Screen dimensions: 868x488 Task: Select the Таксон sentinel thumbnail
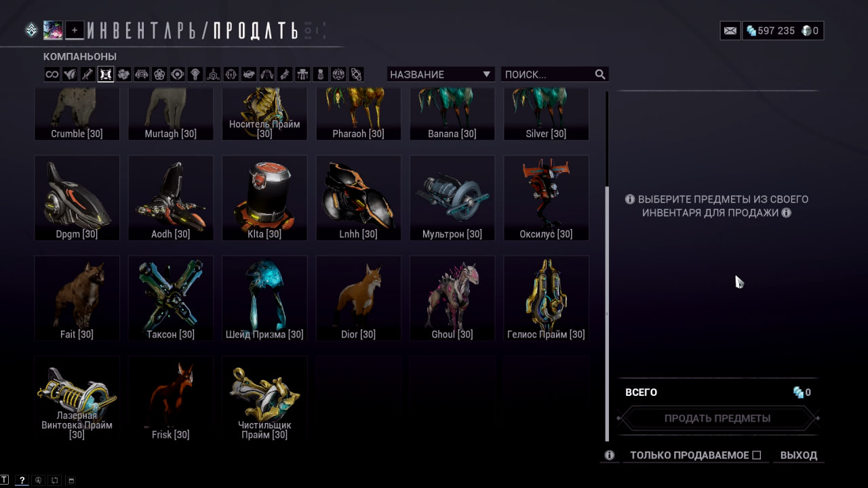click(x=171, y=298)
